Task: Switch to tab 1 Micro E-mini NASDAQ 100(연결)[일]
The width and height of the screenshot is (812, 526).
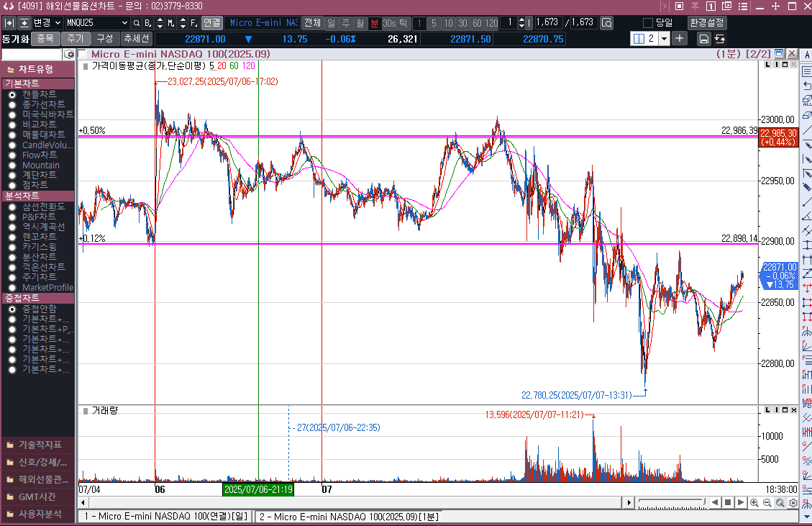Action: tap(165, 516)
